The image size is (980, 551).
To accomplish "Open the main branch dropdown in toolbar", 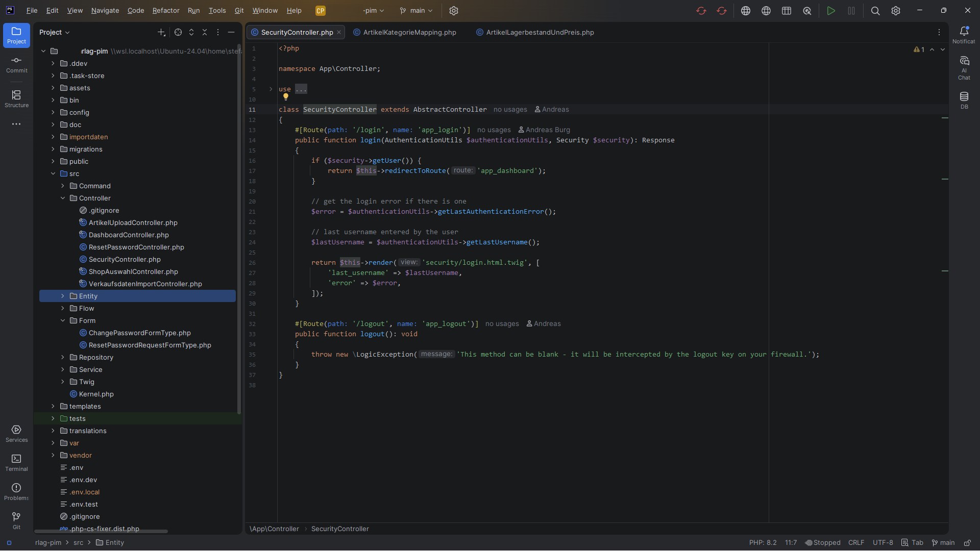I will click(x=416, y=11).
